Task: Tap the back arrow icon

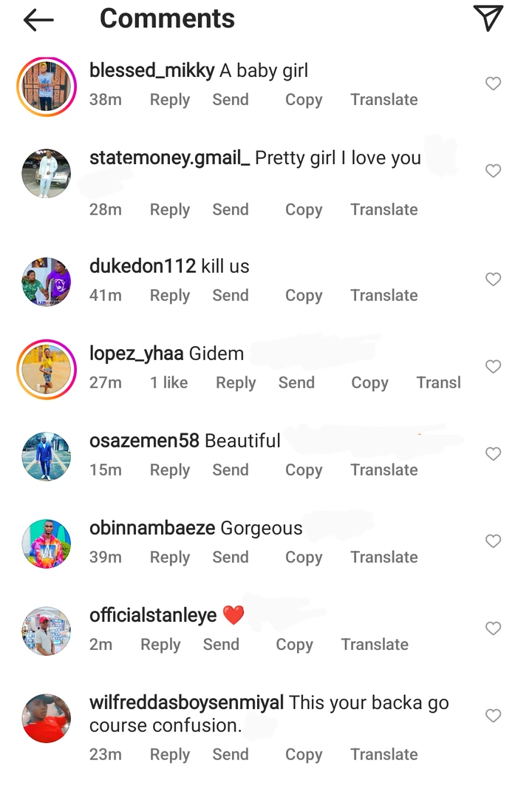Action: [38, 20]
